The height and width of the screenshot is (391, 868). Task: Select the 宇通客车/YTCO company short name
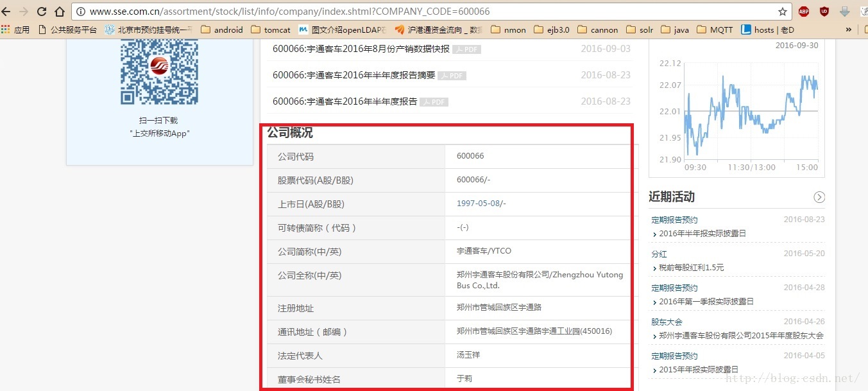click(484, 251)
